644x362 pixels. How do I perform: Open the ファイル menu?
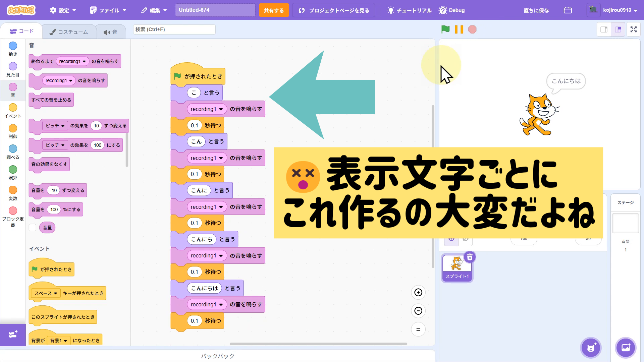pyautogui.click(x=108, y=10)
